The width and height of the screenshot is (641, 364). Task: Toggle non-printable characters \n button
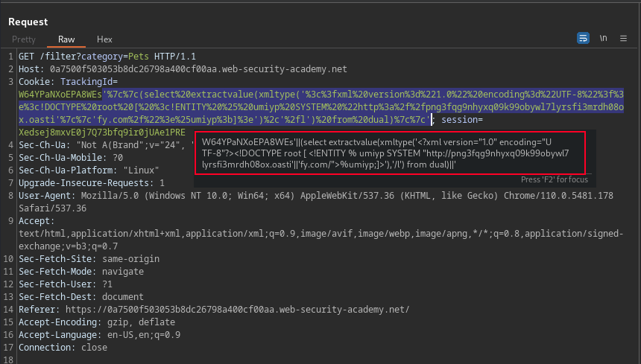pos(604,39)
